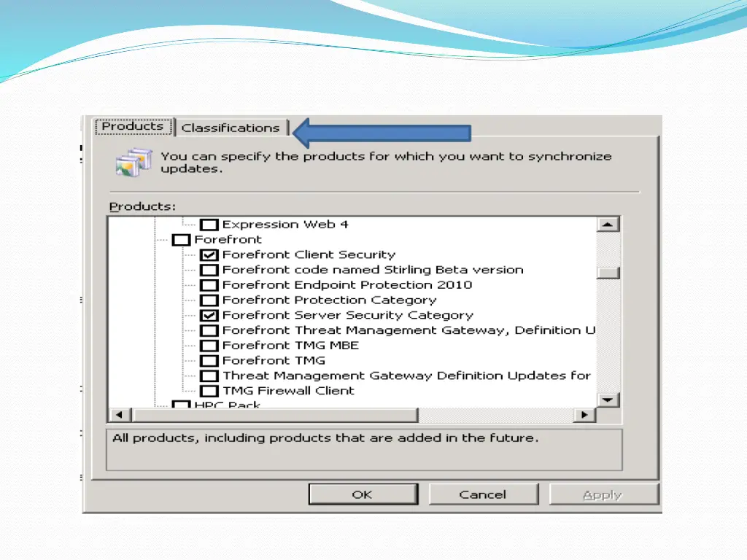Switch to the Classifications tab

coord(231,128)
